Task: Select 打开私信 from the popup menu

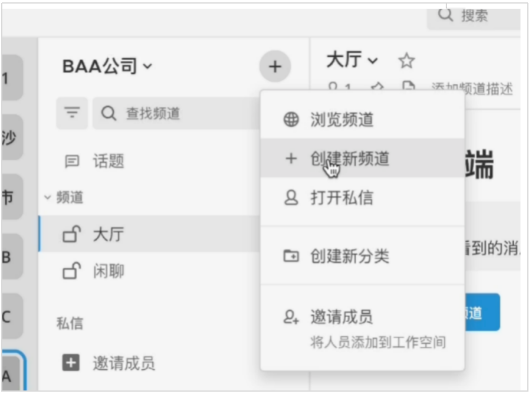Action: [342, 198]
